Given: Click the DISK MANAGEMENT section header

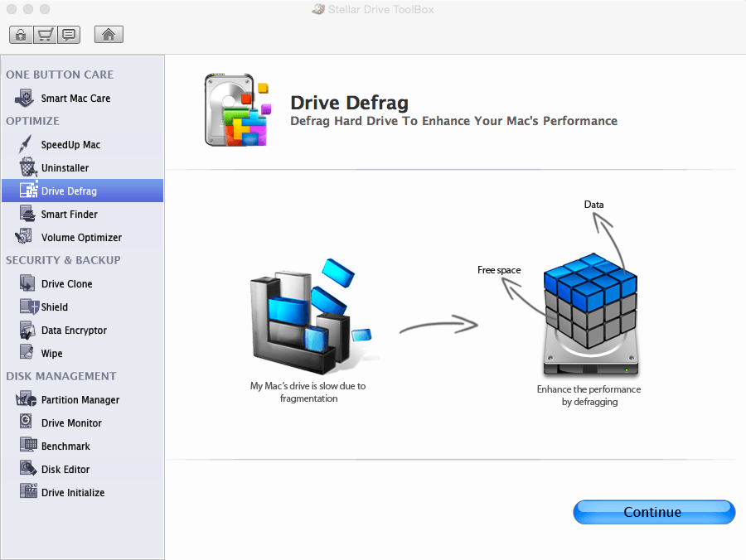Looking at the screenshot, I should click(x=61, y=376).
